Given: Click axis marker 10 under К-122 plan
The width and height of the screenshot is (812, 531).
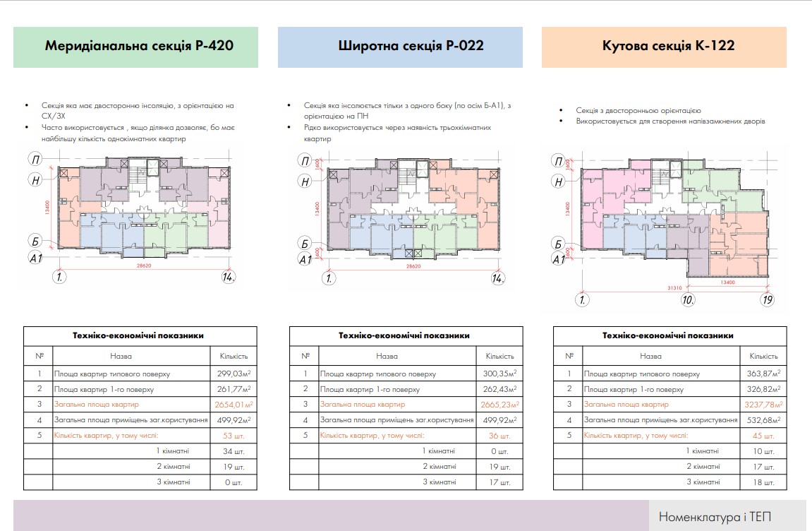Looking at the screenshot, I should click(689, 300).
